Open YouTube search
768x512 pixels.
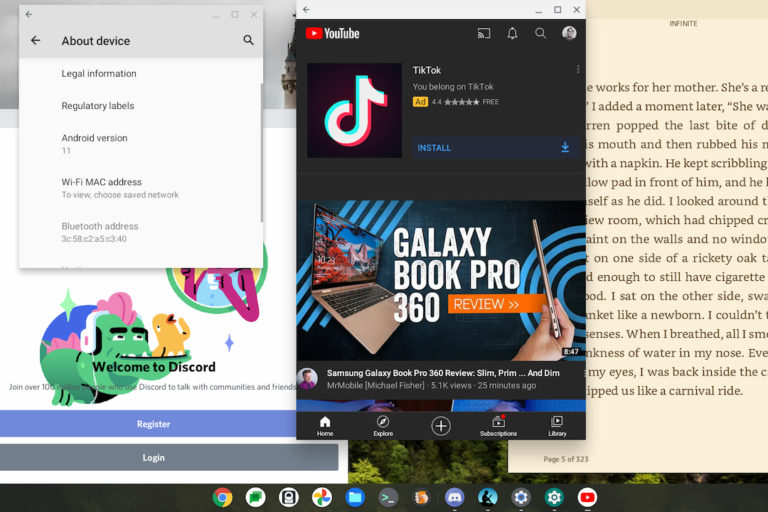(x=541, y=33)
